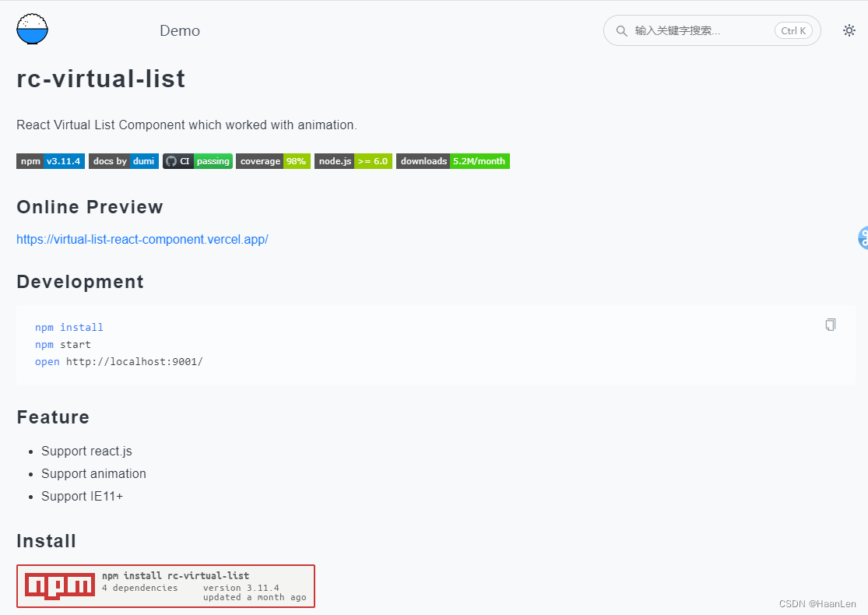Open the CI passing badge
This screenshot has width=868, height=615.
(x=198, y=161)
